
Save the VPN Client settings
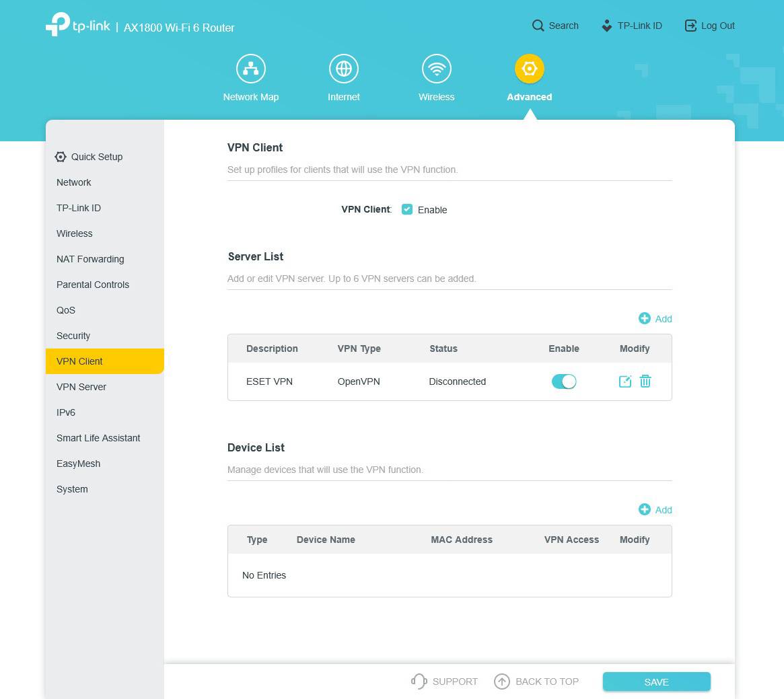coord(656,682)
